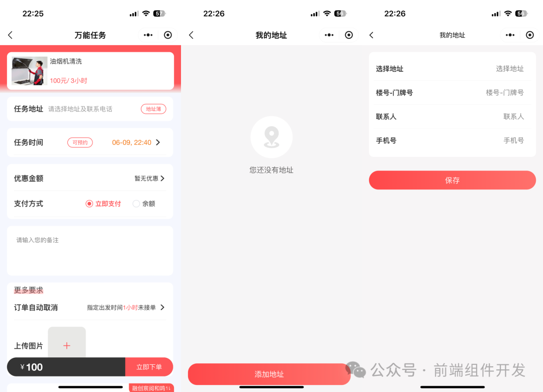The height and width of the screenshot is (392, 543).
Task: Open the 地址簿 address book button
Action: tap(153, 109)
